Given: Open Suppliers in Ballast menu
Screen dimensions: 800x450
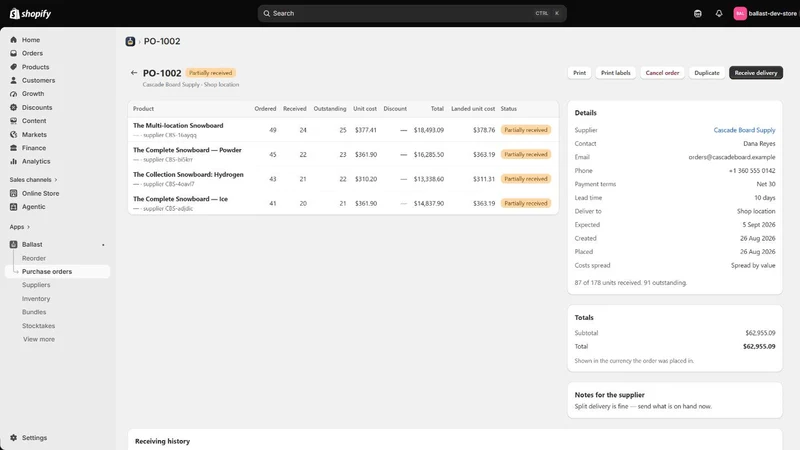Looking at the screenshot, I should point(36,285).
